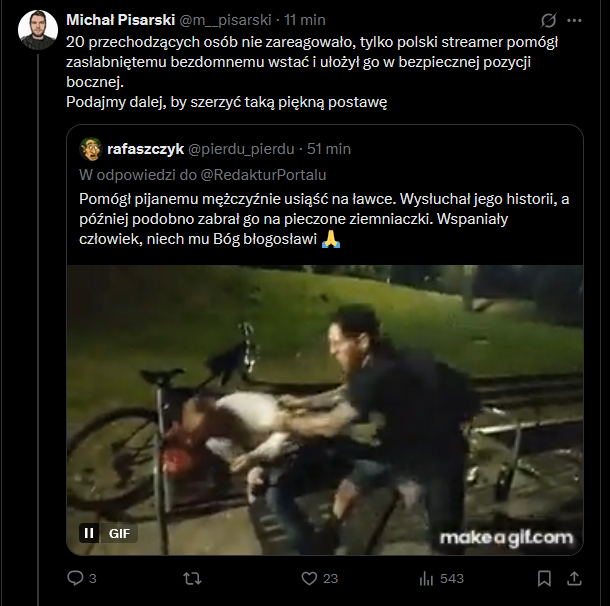Open the rafaszczyk display name link
Viewport: 610px width, 606px height.
pos(145,148)
